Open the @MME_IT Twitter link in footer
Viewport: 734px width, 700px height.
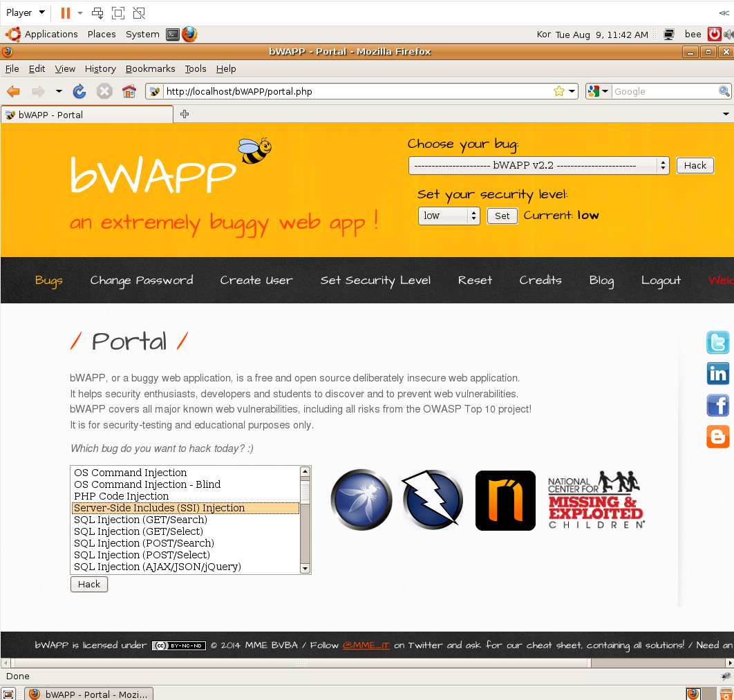[x=366, y=645]
